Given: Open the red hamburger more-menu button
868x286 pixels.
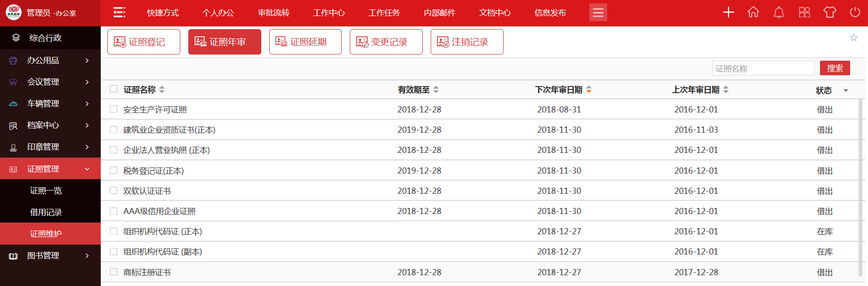Looking at the screenshot, I should click(598, 13).
